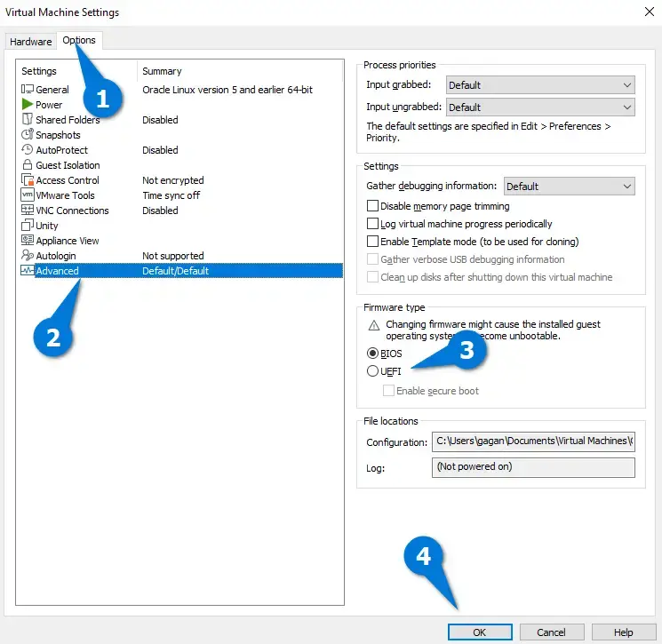The width and height of the screenshot is (662, 644).
Task: Select the VMware Tools row
Action: point(181,195)
